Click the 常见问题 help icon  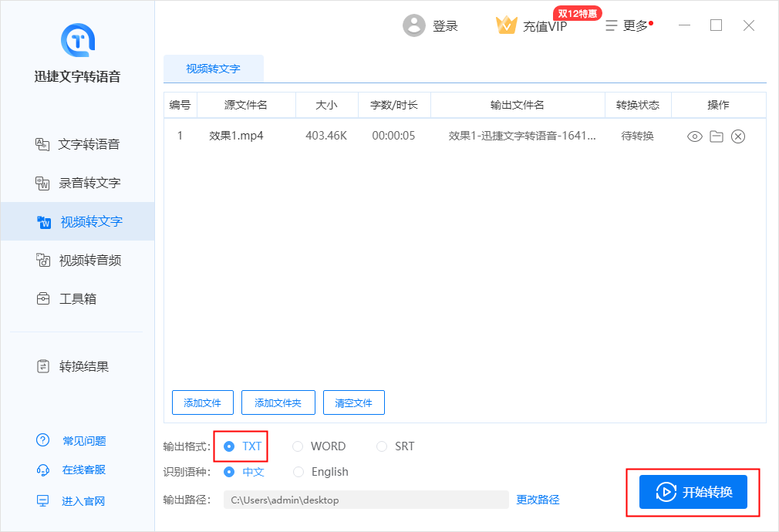coord(43,441)
